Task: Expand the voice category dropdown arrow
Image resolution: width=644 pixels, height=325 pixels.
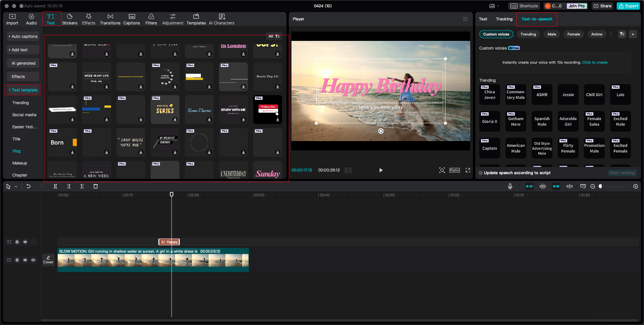Action: [633, 34]
